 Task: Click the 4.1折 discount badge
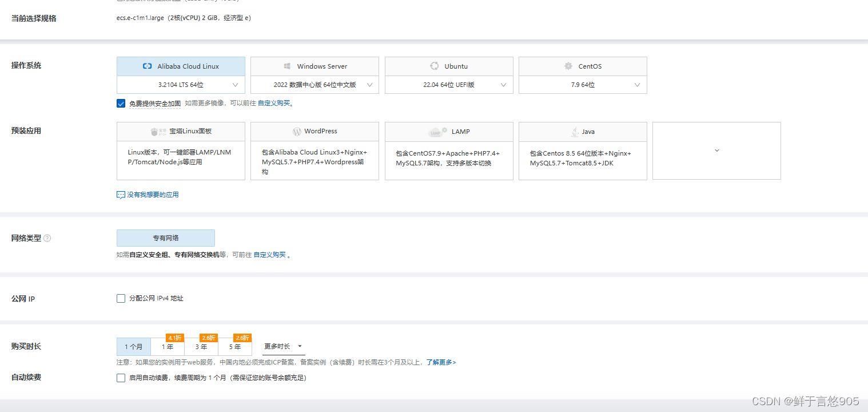(174, 338)
